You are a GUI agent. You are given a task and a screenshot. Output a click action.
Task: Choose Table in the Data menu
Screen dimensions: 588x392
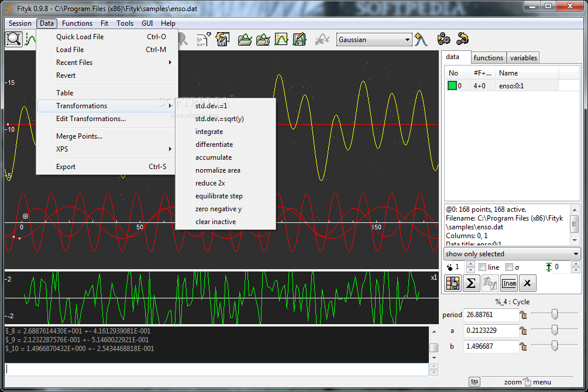(x=107, y=92)
